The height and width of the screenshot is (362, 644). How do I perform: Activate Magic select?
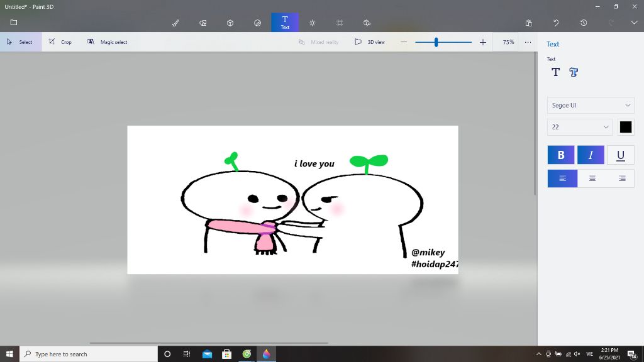coord(107,42)
